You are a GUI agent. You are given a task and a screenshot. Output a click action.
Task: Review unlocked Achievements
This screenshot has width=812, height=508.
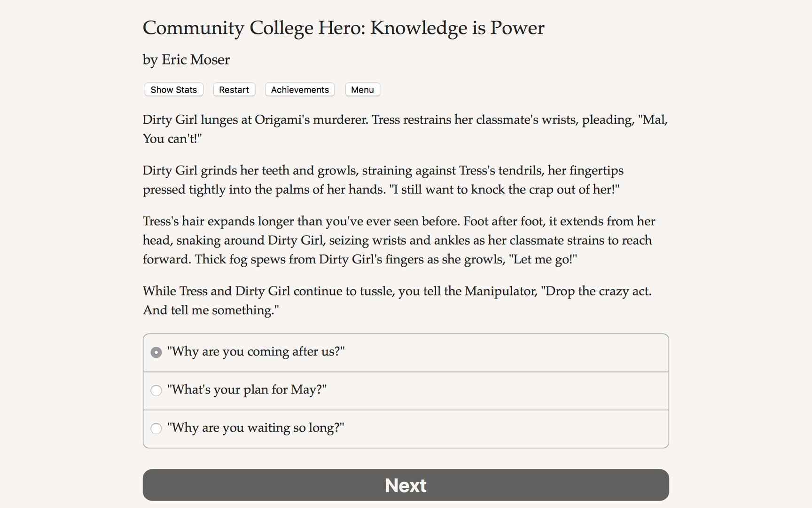299,89
